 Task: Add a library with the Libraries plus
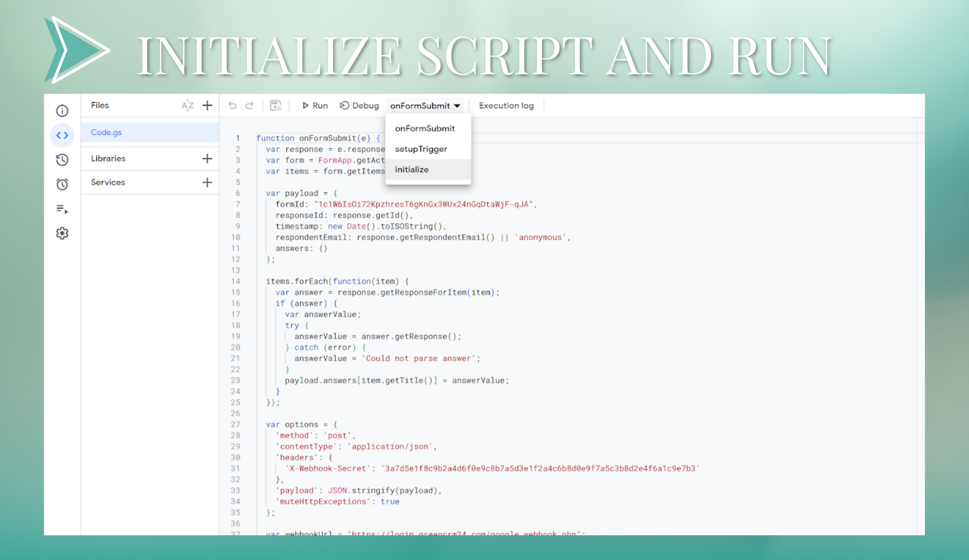point(207,158)
